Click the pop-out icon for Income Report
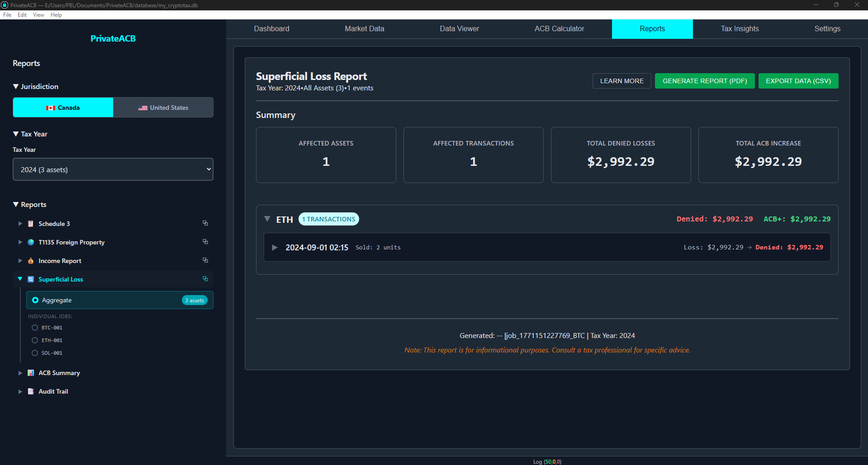The width and height of the screenshot is (868, 465). [x=205, y=260]
